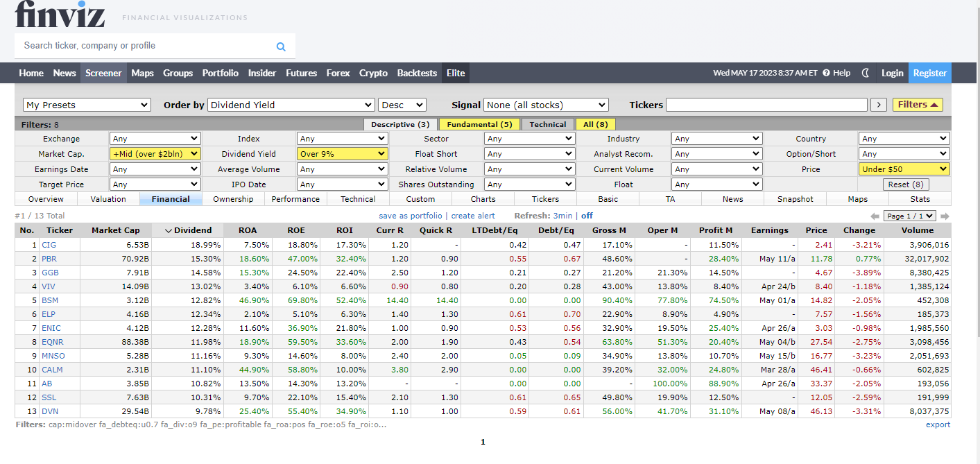The height and width of the screenshot is (464, 980).
Task: Sort by the Dividend column header
Action: pyautogui.click(x=188, y=230)
